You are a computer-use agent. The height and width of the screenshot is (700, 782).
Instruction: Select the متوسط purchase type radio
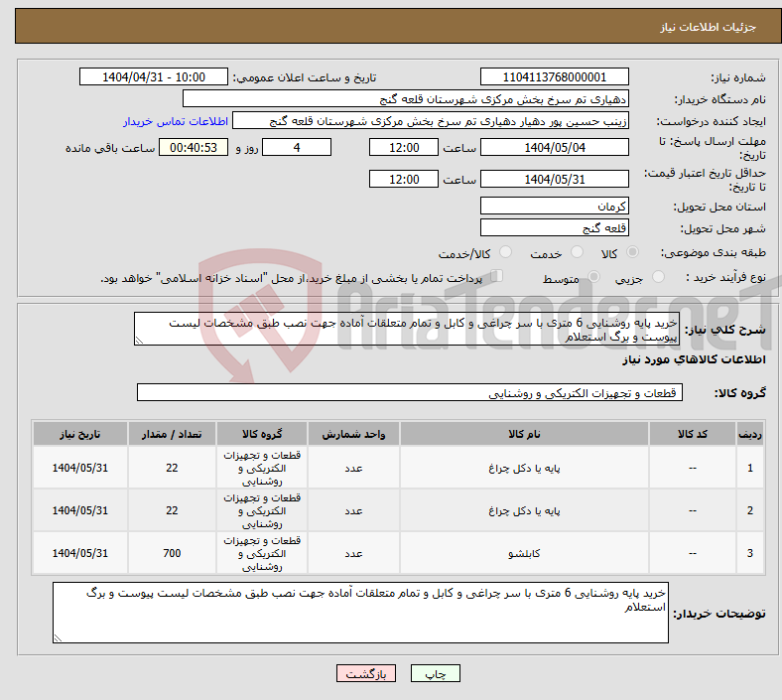pyautogui.click(x=594, y=277)
